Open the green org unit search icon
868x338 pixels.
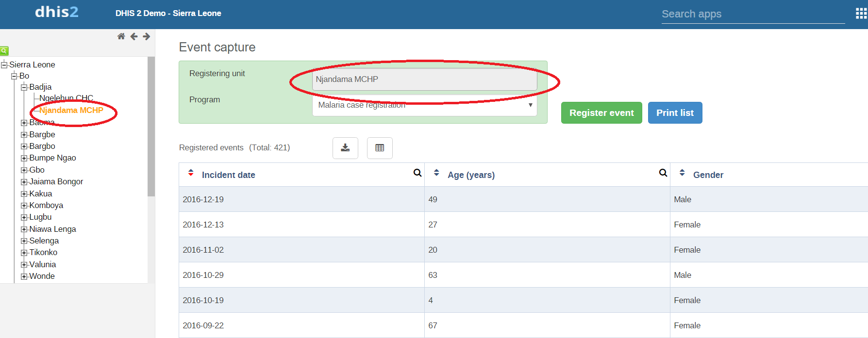[4, 50]
